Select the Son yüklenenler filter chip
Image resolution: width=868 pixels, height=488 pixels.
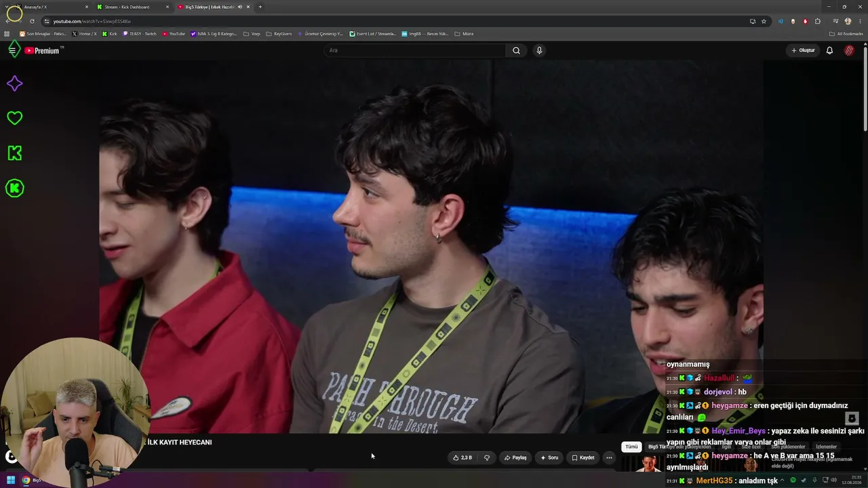tap(788, 447)
